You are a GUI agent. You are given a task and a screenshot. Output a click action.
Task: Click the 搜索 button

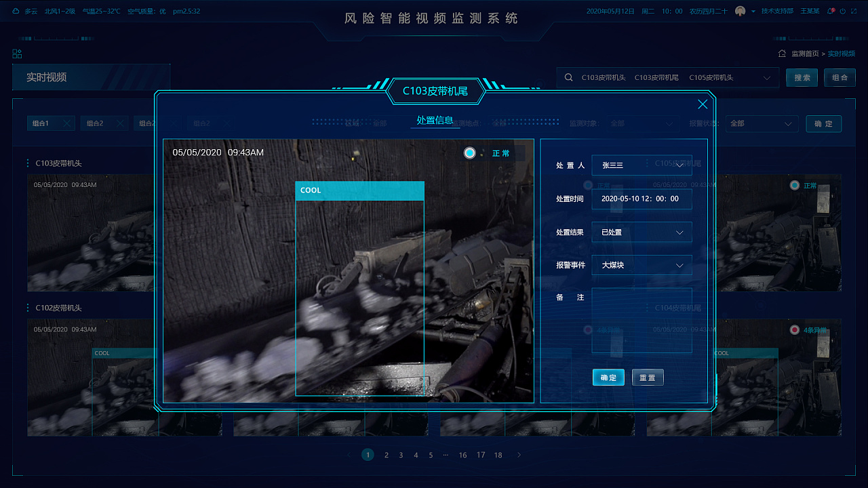[x=802, y=78]
